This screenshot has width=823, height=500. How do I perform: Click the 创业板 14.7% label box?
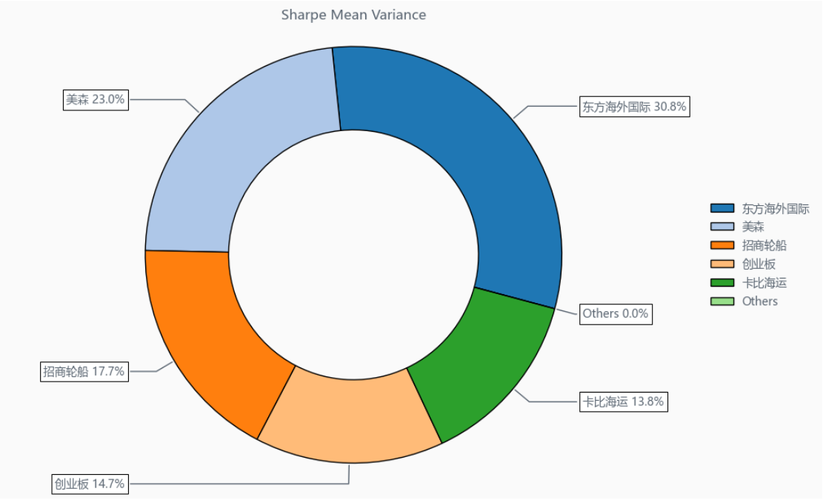pyautogui.click(x=90, y=483)
